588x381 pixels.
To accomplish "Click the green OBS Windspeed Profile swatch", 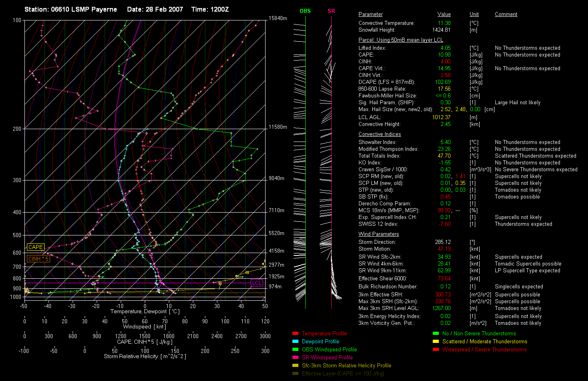I will coord(295,349).
